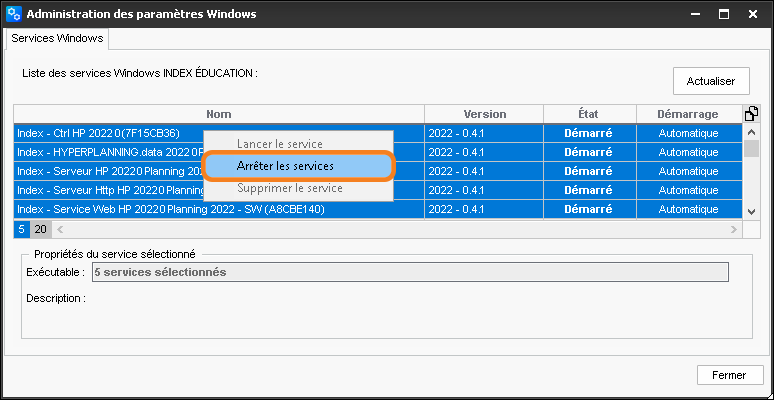Click the horizontal scrollbar right arrow
Image resolution: width=774 pixels, height=400 pixels.
point(734,229)
